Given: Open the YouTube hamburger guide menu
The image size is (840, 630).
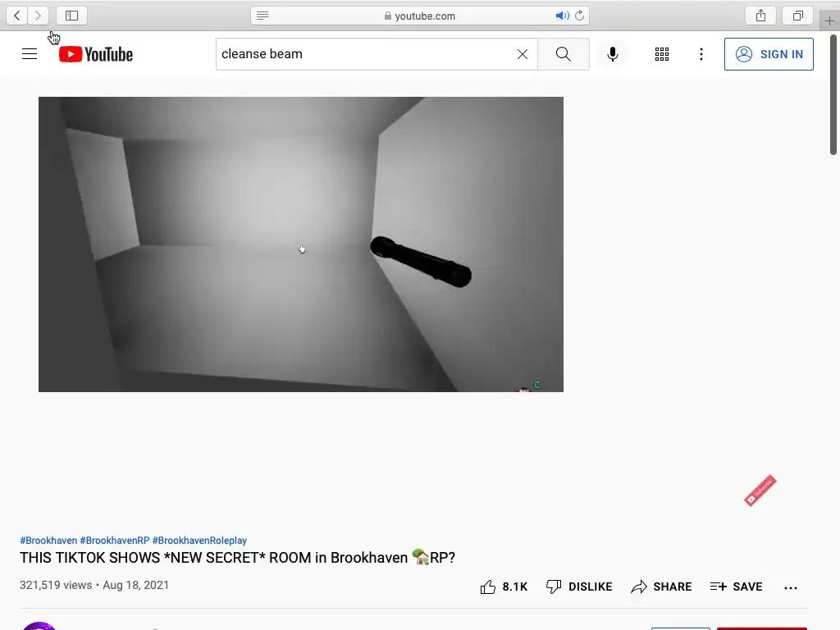Looking at the screenshot, I should click(30, 54).
